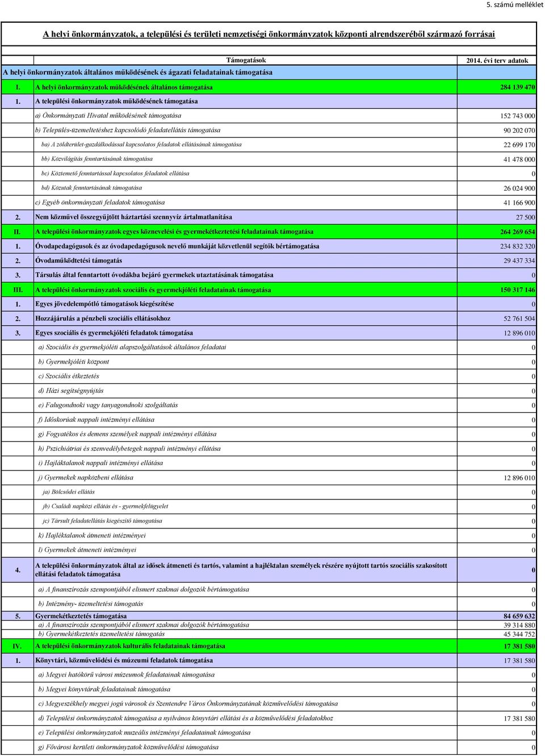Viewport: 545px width, 756px height.
Task: Select the value 284 139 470
Action: tap(517, 87)
